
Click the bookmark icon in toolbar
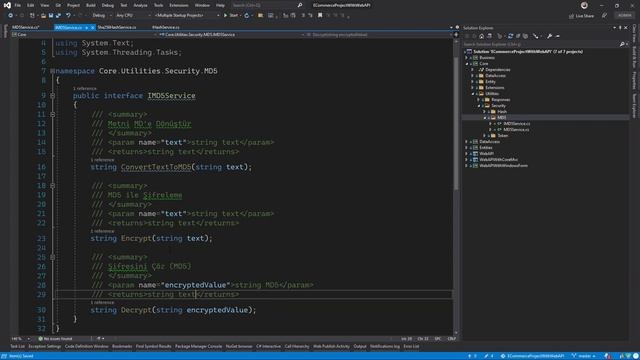point(320,16)
